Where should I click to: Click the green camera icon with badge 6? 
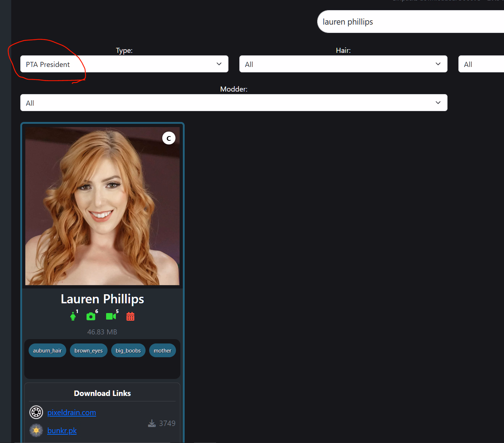tap(91, 317)
